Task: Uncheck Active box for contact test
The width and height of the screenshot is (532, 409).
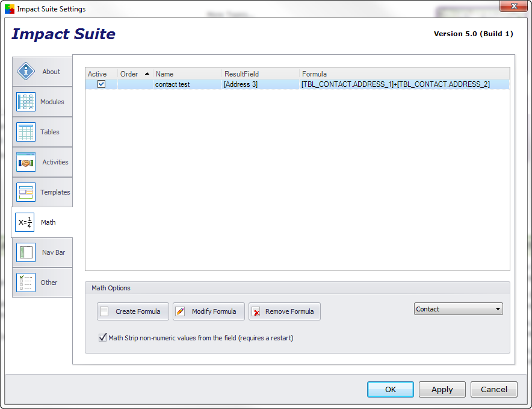Action: click(101, 84)
